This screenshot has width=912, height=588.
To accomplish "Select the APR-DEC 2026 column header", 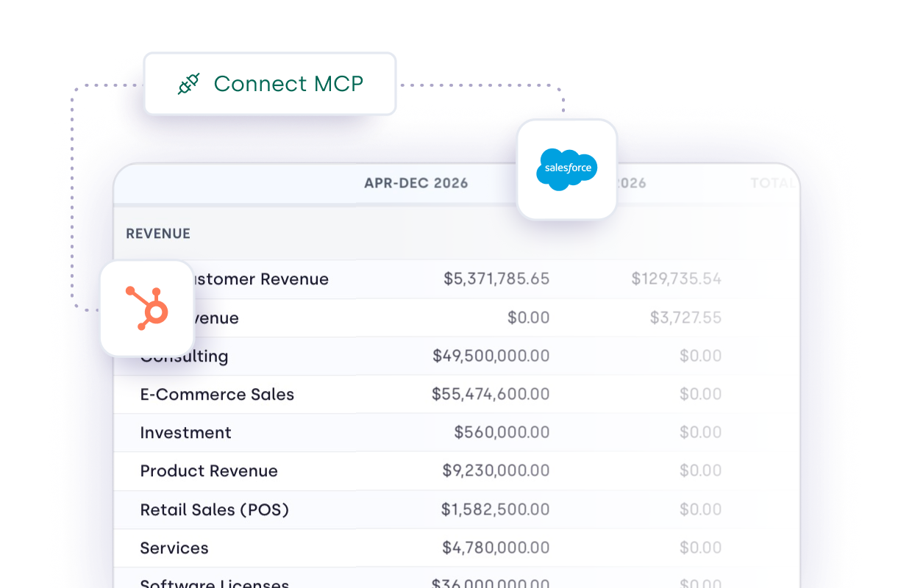I will (416, 183).
